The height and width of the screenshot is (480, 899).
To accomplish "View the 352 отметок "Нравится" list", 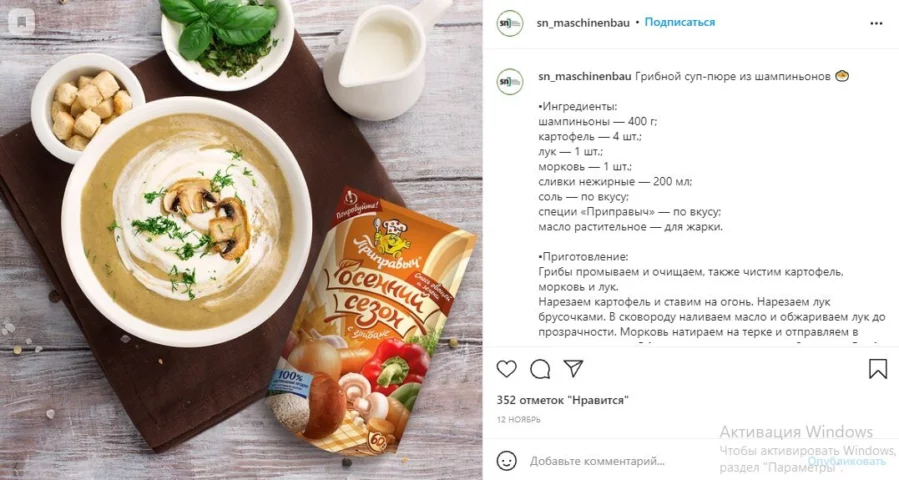I will click(x=562, y=400).
